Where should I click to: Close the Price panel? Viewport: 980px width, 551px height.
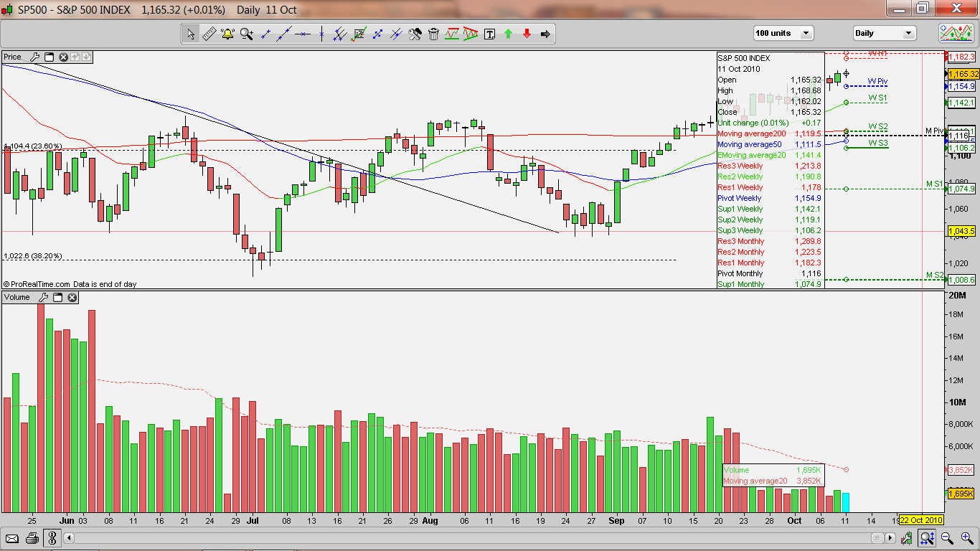pyautogui.click(x=63, y=57)
